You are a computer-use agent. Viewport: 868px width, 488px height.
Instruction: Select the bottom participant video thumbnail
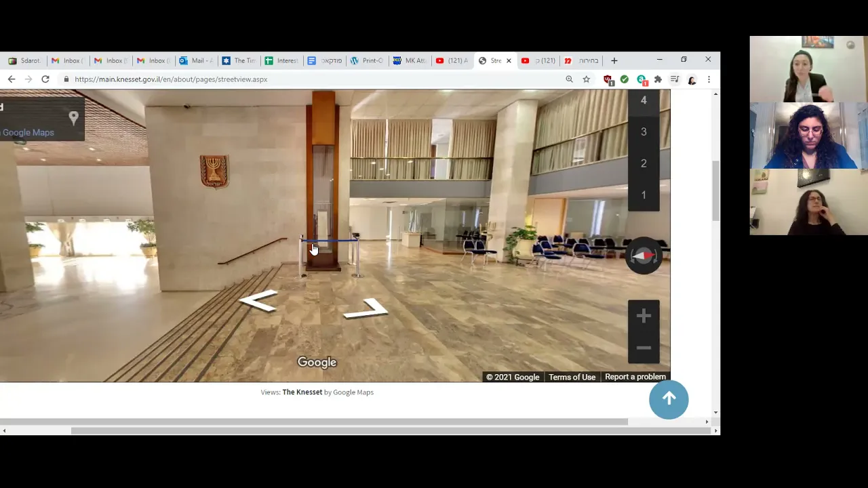(808, 202)
